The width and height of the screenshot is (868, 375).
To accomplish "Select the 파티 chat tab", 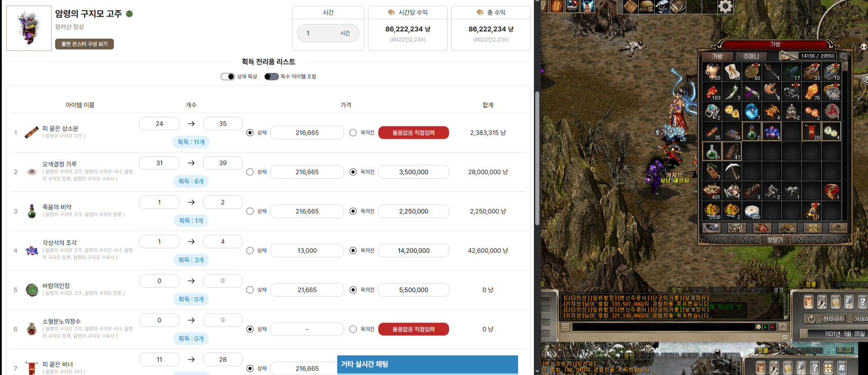I will click(x=717, y=290).
